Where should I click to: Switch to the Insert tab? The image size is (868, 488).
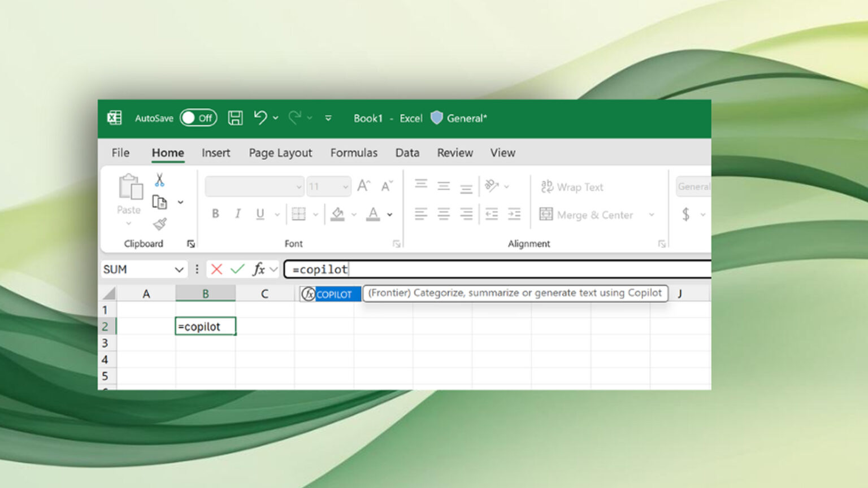(216, 152)
